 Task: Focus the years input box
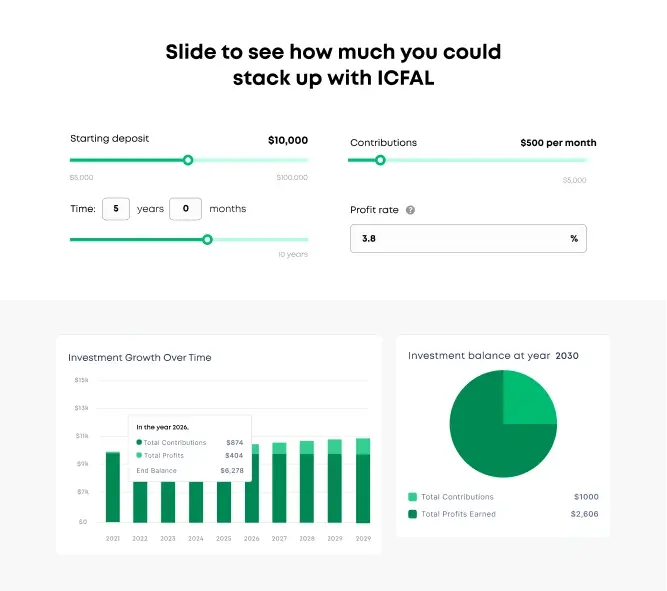coord(116,209)
